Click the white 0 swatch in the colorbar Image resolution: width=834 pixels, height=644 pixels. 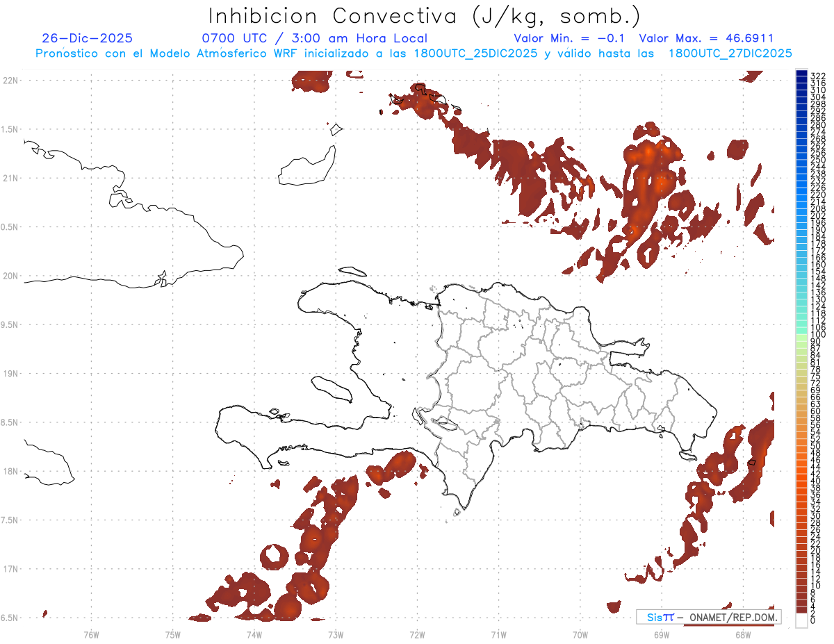(801, 620)
